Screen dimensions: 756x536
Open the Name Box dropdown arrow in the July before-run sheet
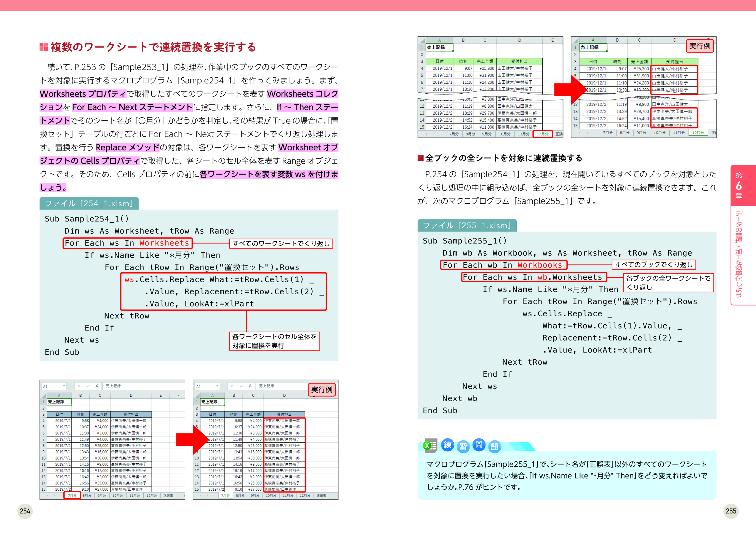[x=64, y=386]
